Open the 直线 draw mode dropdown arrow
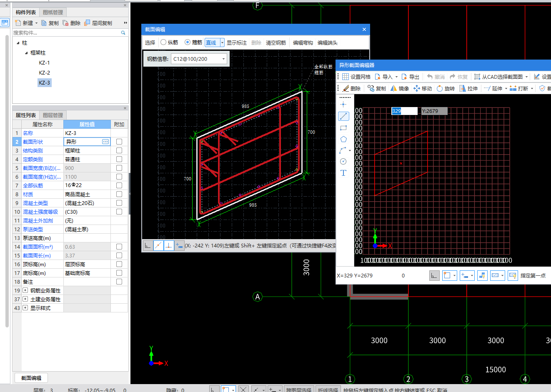 point(222,42)
